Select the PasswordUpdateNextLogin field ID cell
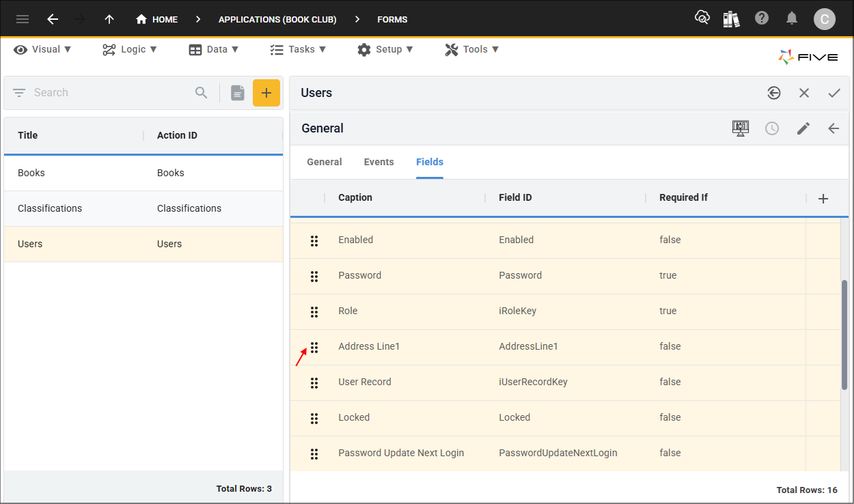The width and height of the screenshot is (854, 504). [x=558, y=453]
